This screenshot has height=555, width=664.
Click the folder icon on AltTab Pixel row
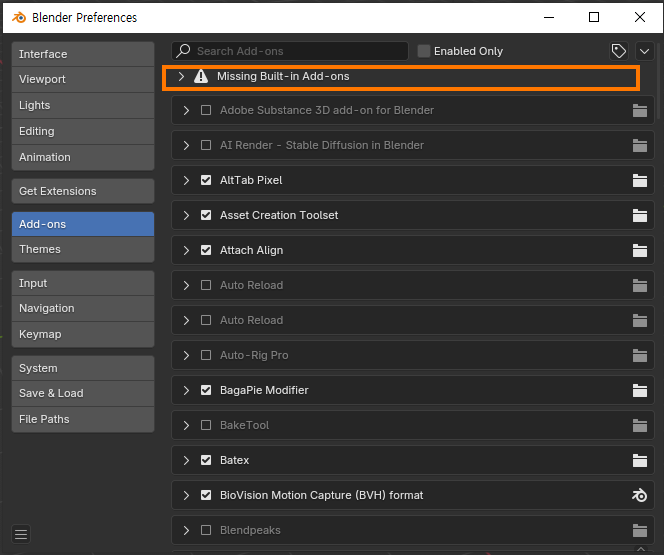pos(639,180)
